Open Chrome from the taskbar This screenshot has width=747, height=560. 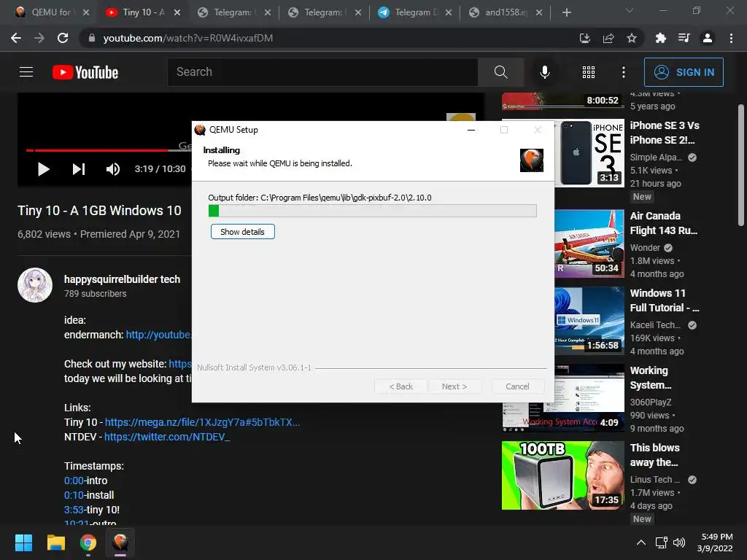click(88, 542)
